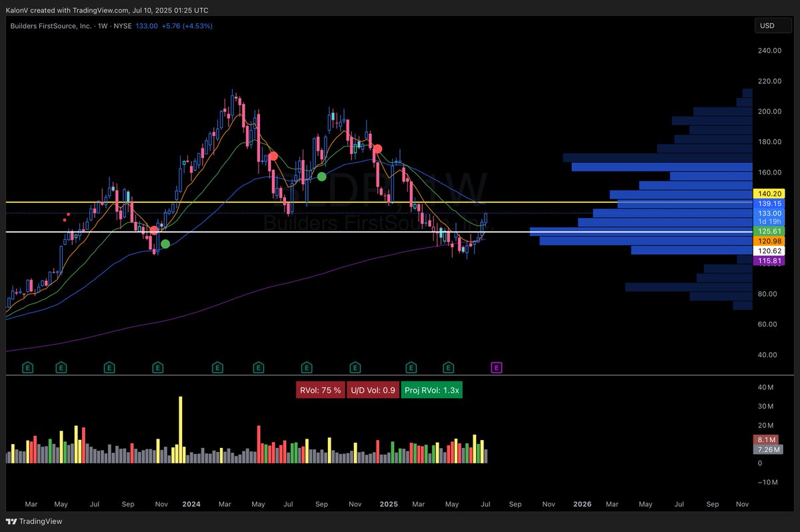This screenshot has height=532, width=800.
Task: Click the KalonV created with TradingView.com caption
Action: coord(107,11)
